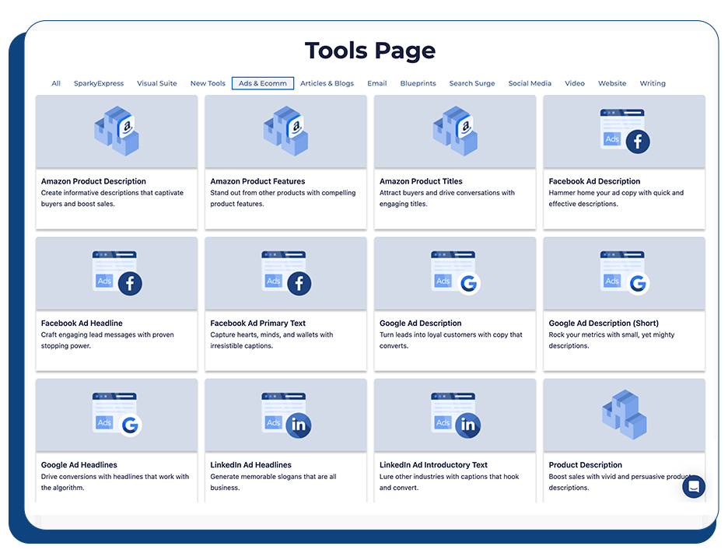The height and width of the screenshot is (560, 728).
Task: Click the Google Ad Description (Short) thumbnail
Action: click(x=624, y=273)
